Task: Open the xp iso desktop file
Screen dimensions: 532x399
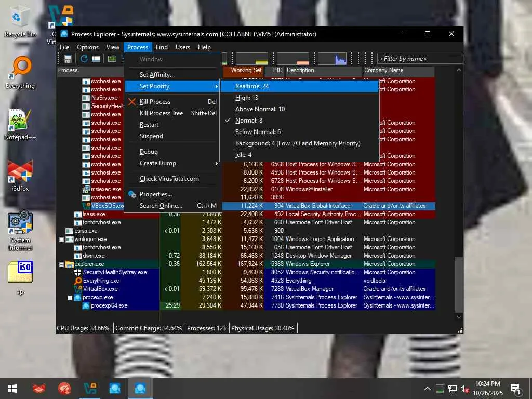Action: 20,277
